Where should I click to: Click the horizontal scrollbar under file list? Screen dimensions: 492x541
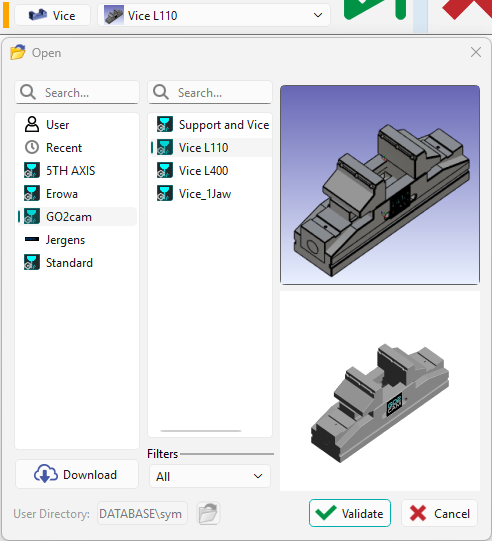point(201,431)
